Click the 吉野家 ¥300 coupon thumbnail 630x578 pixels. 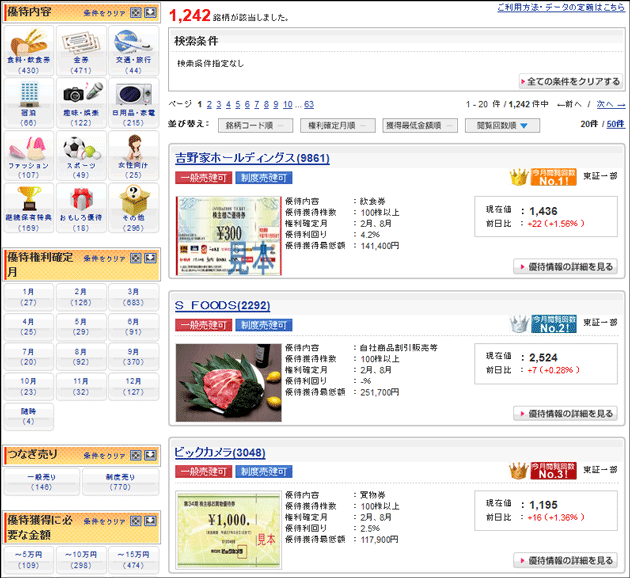pyautogui.click(x=229, y=236)
